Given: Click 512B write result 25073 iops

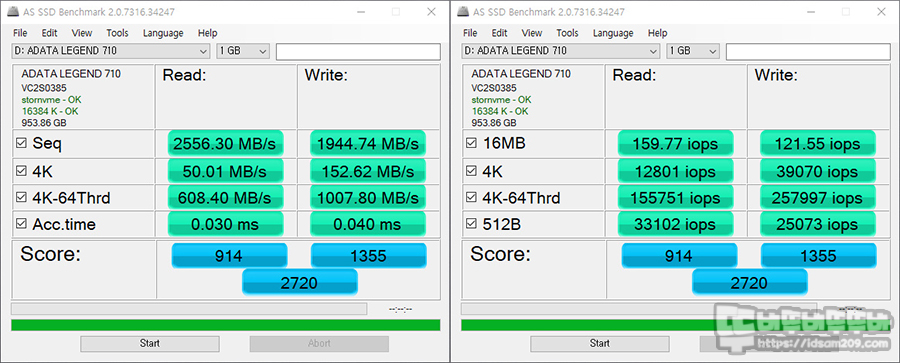Looking at the screenshot, I should point(818,225).
